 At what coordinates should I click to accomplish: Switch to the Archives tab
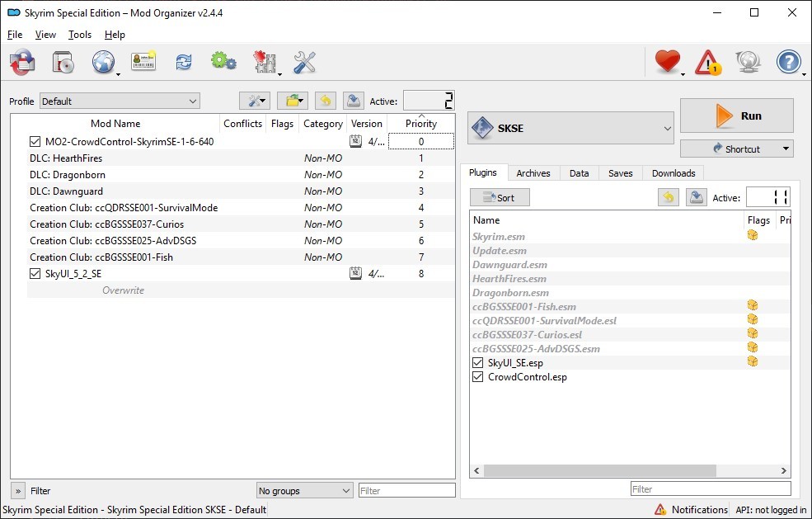pyautogui.click(x=533, y=173)
